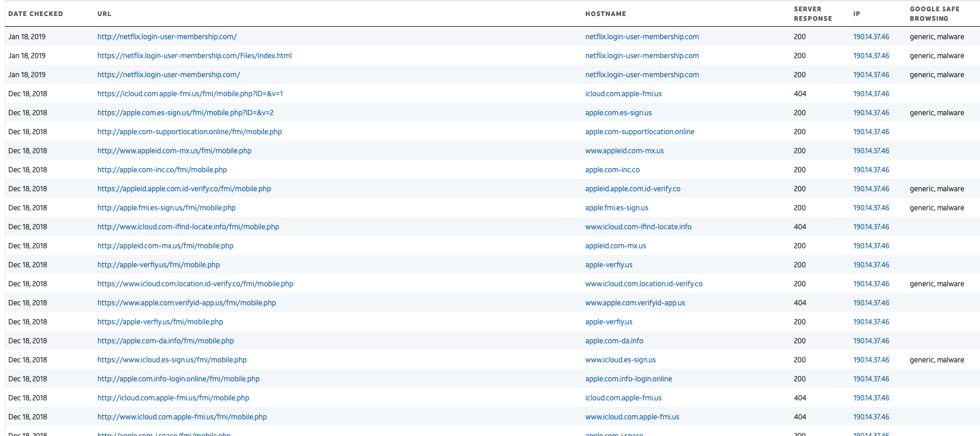Select hostname link apple.com.info-login.online

pyautogui.click(x=629, y=379)
